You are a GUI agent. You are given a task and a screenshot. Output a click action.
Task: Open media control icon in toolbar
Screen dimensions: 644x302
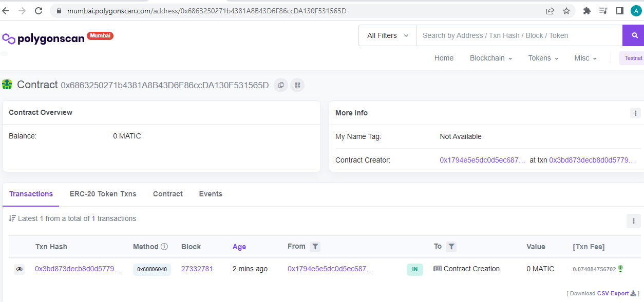[603, 10]
